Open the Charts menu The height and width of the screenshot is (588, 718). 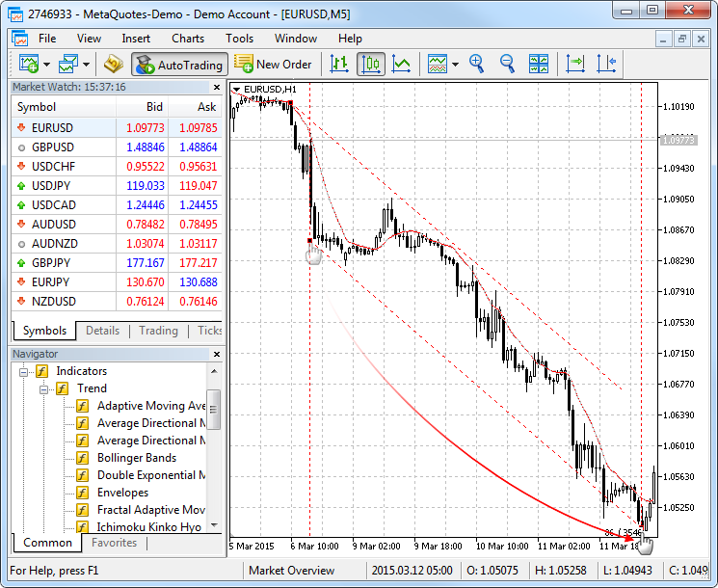click(188, 39)
